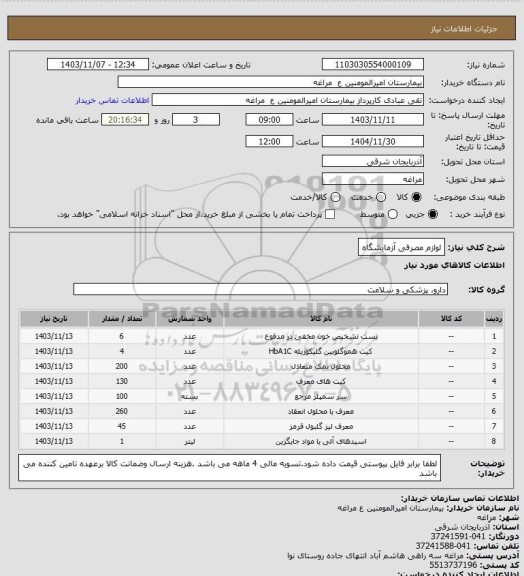Click the unit لیتر in row 8

coord(190,442)
